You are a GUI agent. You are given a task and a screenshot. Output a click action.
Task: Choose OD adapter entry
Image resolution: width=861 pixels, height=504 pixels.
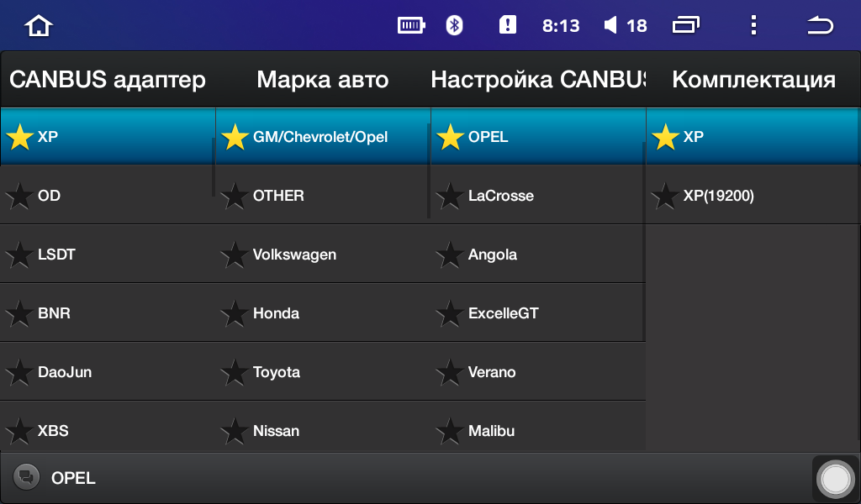click(108, 195)
